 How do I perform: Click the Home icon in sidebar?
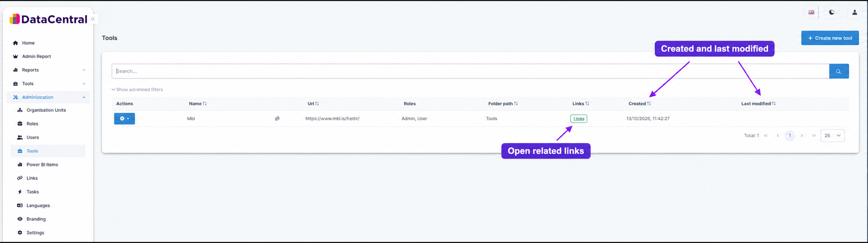15,43
